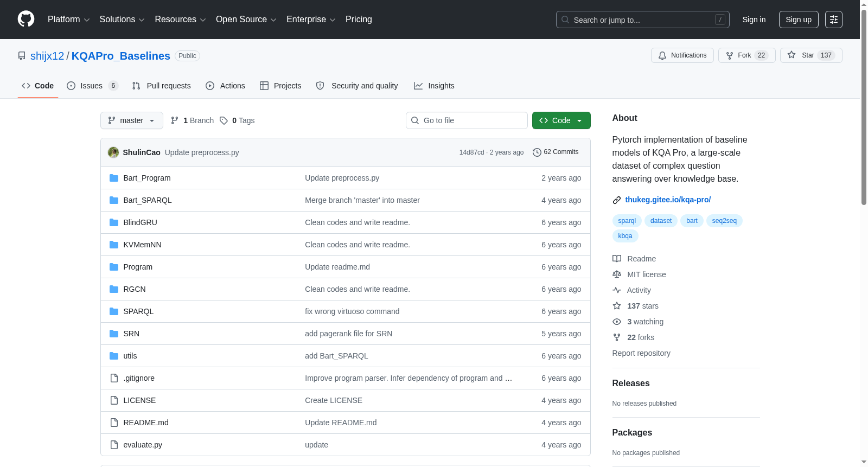The height and width of the screenshot is (467, 868).
Task: Open the shijx12 owner link
Action: click(x=47, y=56)
